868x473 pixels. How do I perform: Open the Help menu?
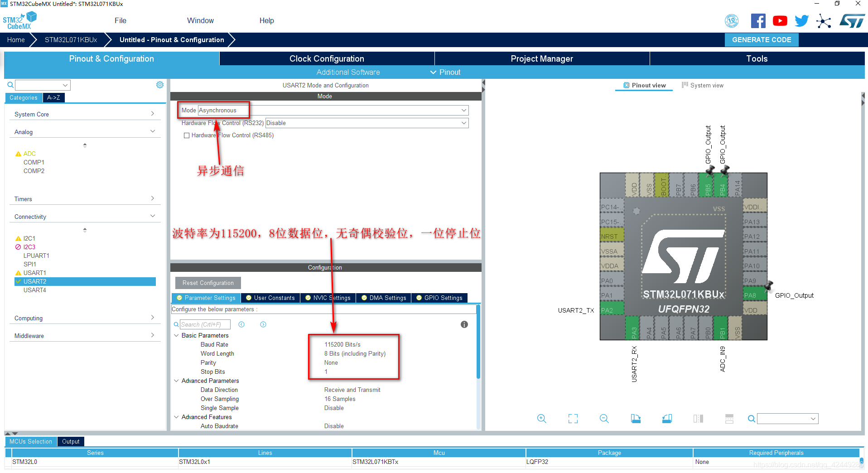[x=266, y=20]
